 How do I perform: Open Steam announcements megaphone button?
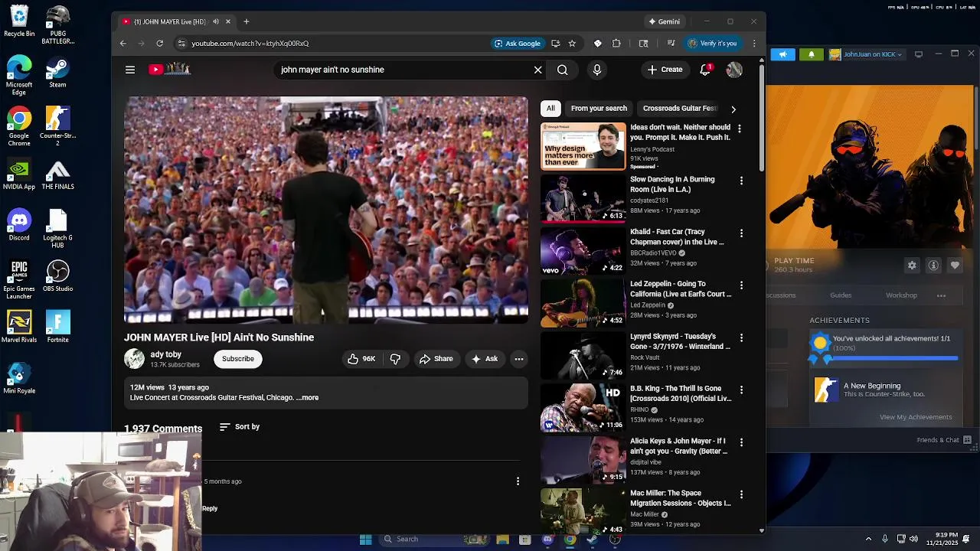(782, 54)
